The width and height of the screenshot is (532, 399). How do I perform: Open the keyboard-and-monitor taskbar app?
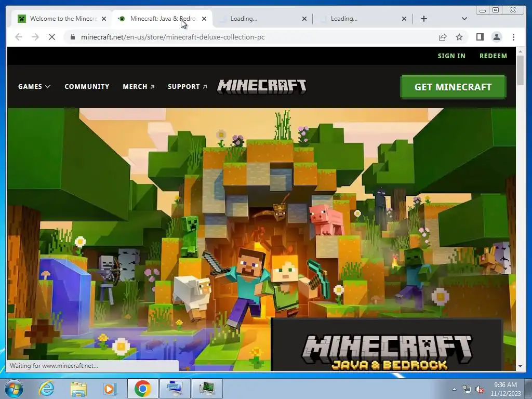click(x=175, y=389)
